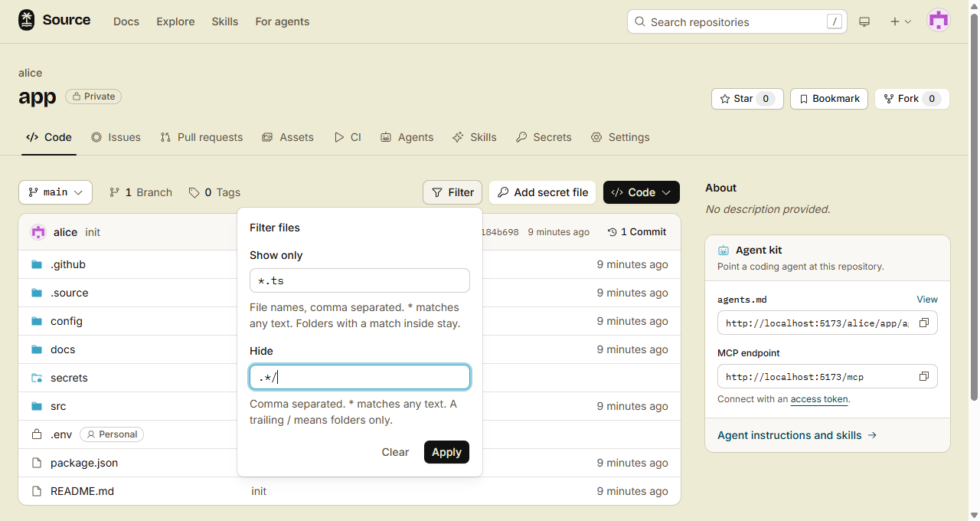Open package.json file
The width and height of the screenshot is (980, 521).
click(84, 463)
